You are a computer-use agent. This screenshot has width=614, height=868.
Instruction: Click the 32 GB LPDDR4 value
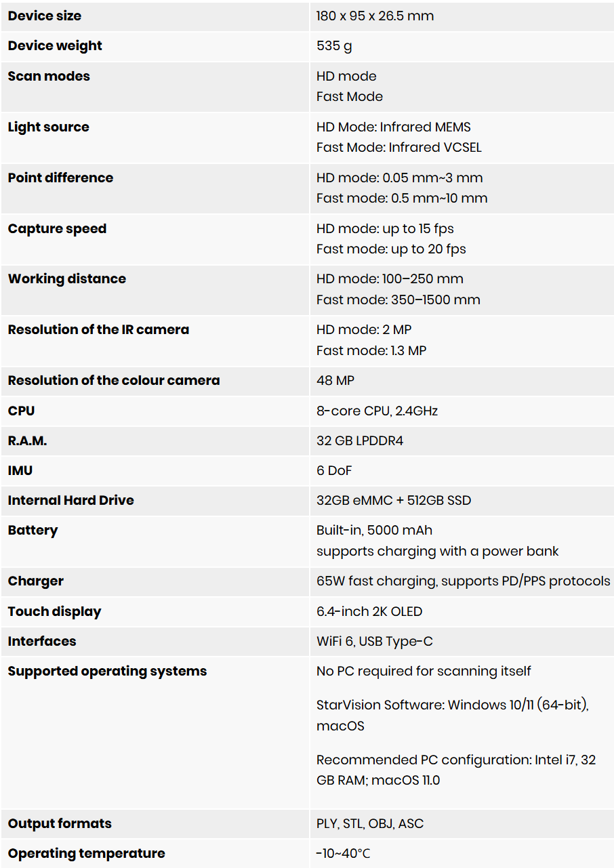tap(360, 440)
